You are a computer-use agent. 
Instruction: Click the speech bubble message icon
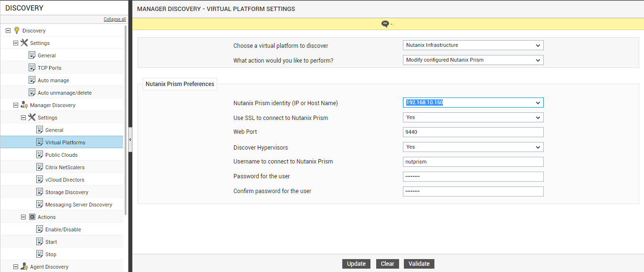pos(385,24)
